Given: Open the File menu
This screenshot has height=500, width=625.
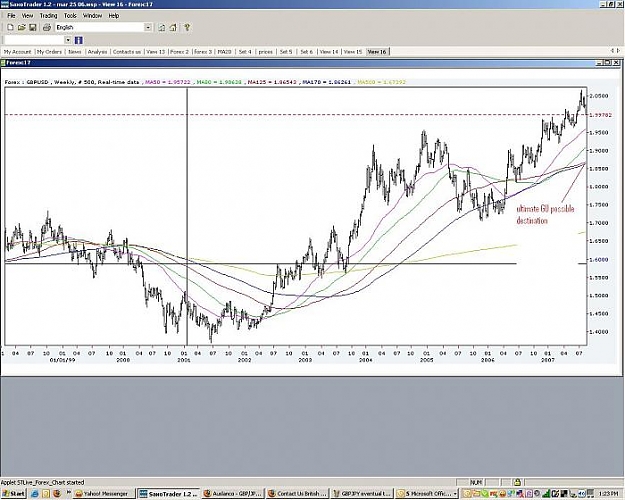Looking at the screenshot, I should point(11,16).
